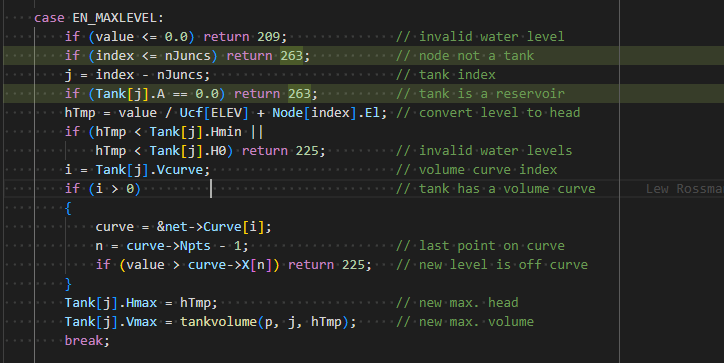
Task: Click 'hTmp < Tank[j].Hmin ||' condition
Action: click(x=180, y=132)
